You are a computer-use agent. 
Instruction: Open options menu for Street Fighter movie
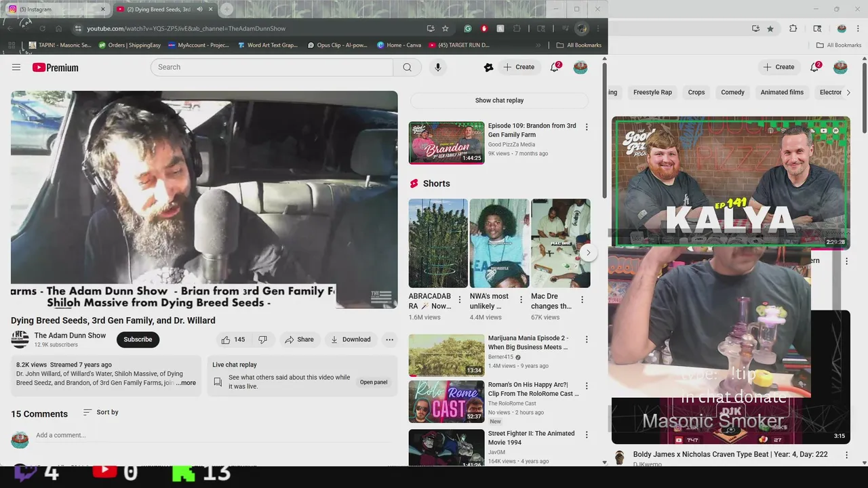587,434
